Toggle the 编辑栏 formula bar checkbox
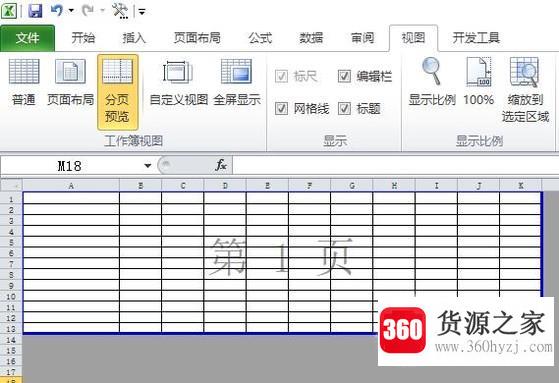 344,76
